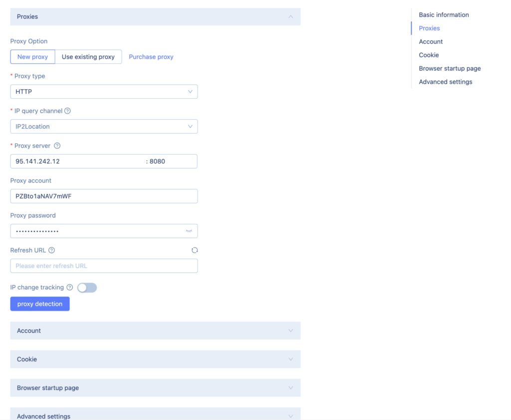Open the Proxy type HTTP dropdown
Viewport: 511px width, 420px height.
pyautogui.click(x=104, y=92)
